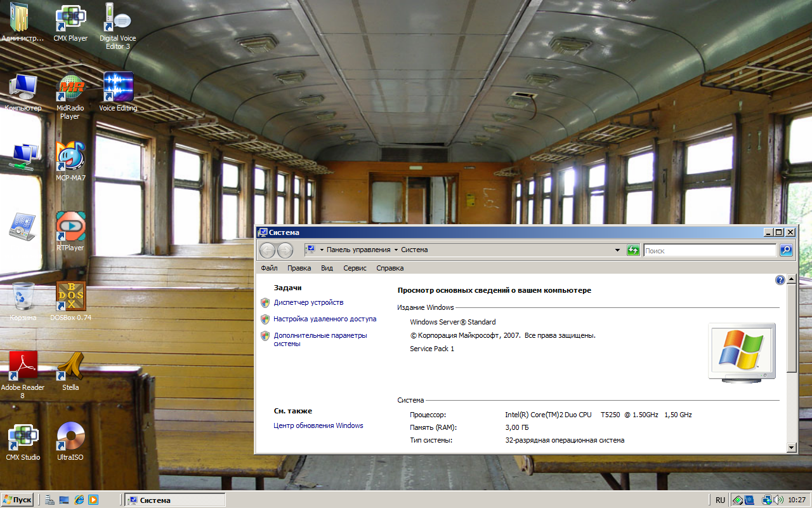Viewport: 812px width, 508px height.
Task: Open the RU language selector in tray
Action: tap(720, 500)
